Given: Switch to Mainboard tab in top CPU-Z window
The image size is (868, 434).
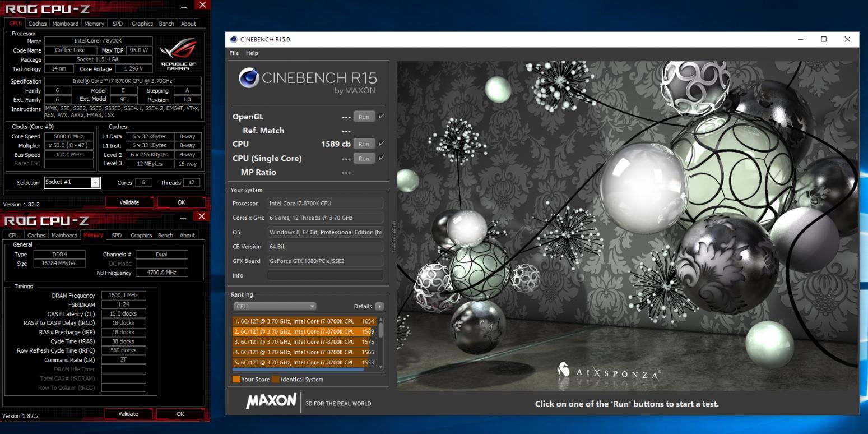Looking at the screenshot, I should click(x=66, y=24).
